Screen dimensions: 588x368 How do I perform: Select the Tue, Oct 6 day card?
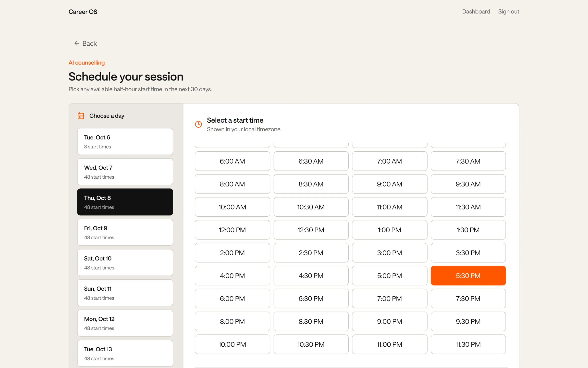pos(125,142)
